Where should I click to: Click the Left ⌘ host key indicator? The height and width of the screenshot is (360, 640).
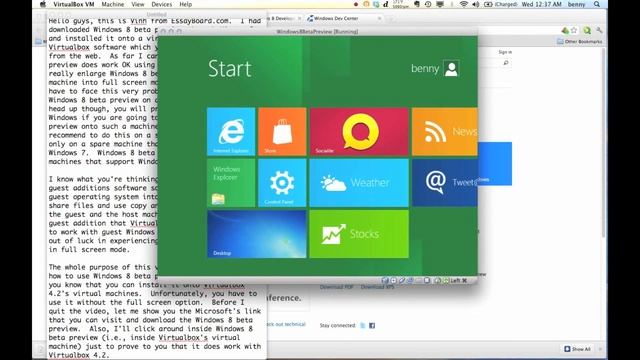(x=459, y=280)
